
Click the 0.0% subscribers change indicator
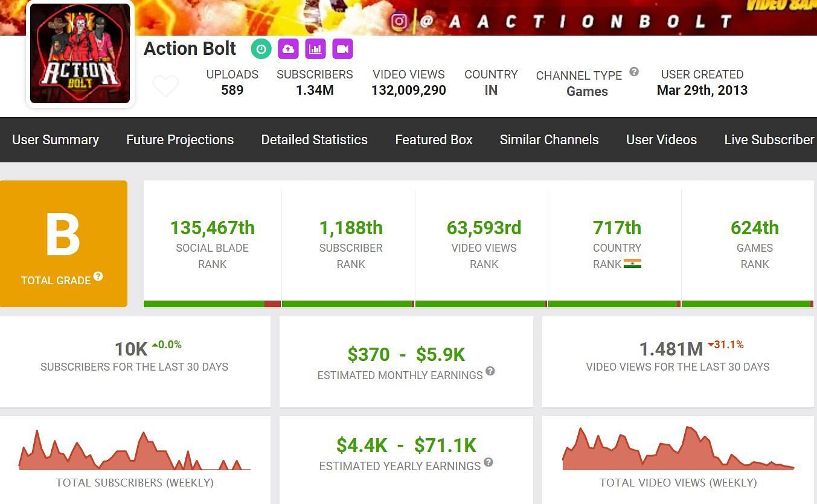[167, 345]
